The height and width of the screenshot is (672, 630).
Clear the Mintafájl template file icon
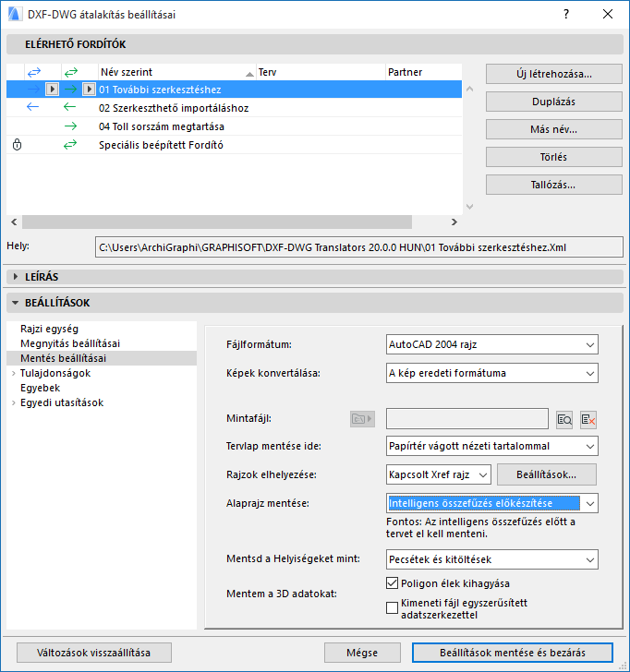coord(588,420)
